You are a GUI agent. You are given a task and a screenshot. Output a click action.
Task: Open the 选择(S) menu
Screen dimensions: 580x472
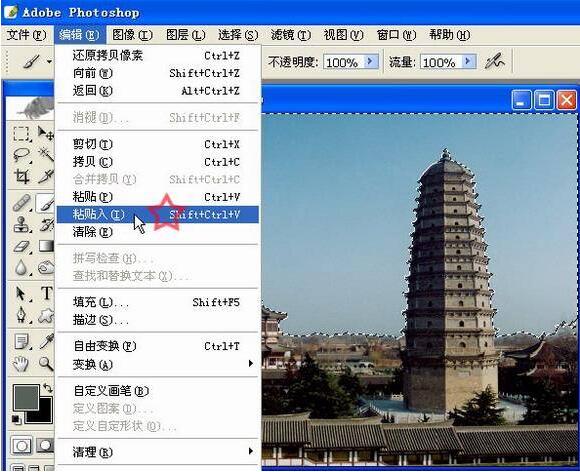coord(238,35)
